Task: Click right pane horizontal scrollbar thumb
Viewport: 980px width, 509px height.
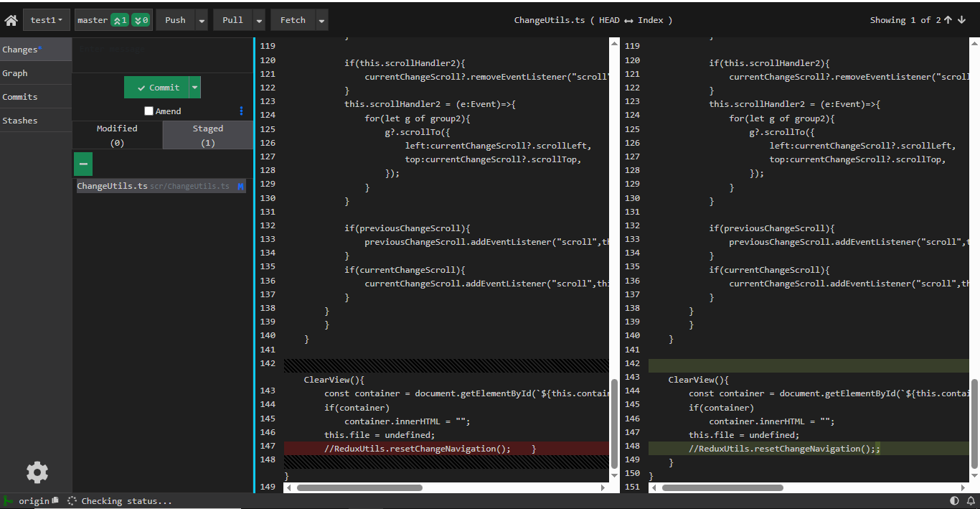Action: point(722,487)
